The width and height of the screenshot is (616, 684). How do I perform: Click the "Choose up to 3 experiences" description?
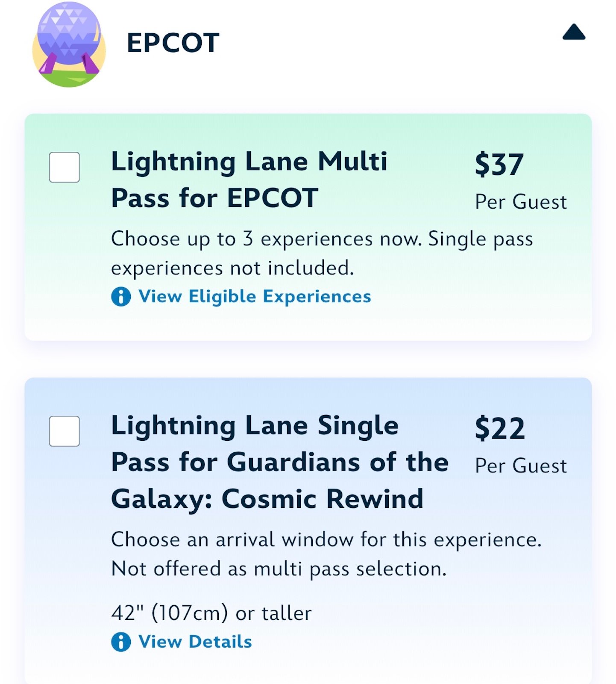click(322, 253)
